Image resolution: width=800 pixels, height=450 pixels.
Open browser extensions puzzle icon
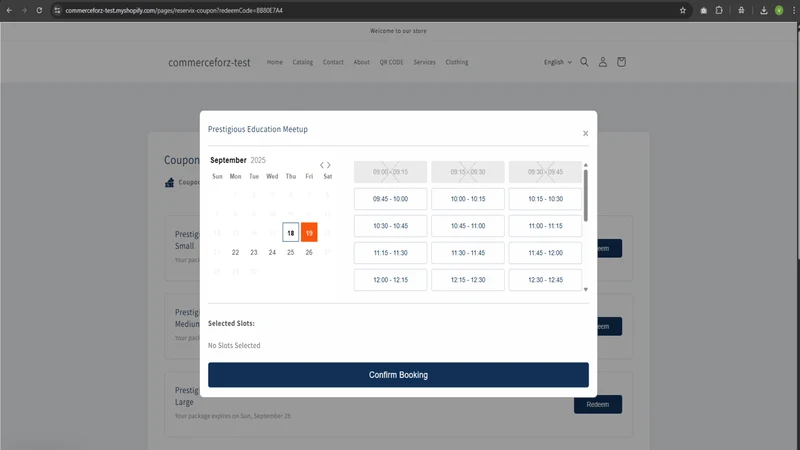pos(719,10)
